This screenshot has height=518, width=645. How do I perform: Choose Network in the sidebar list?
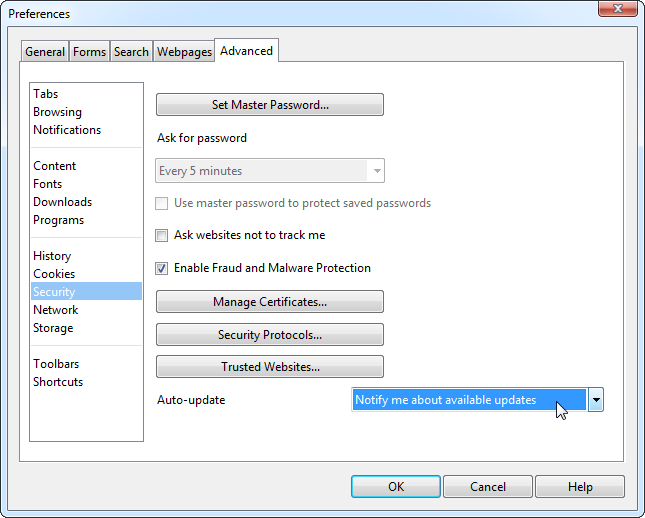(56, 310)
